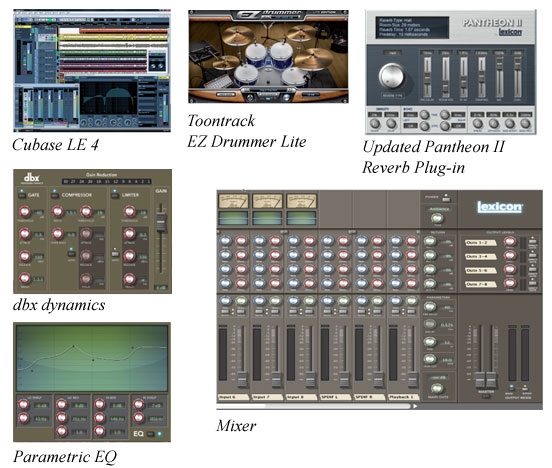
Task: Click the Lo Shelf gain knob in EQ
Action: click(x=24, y=404)
